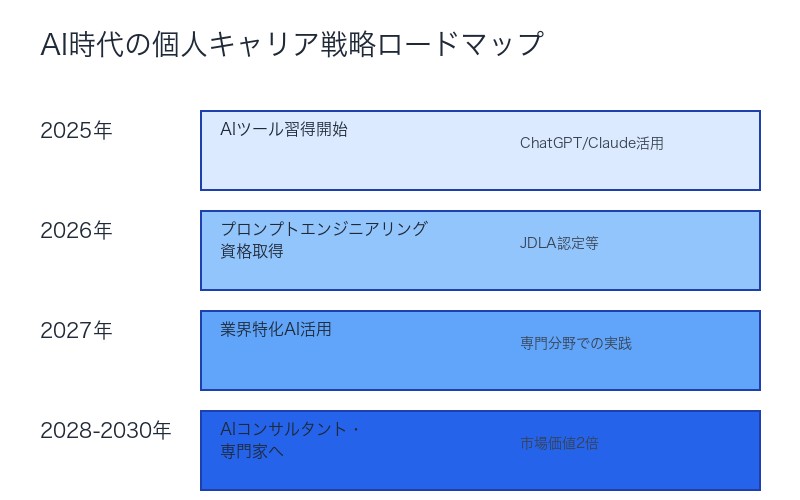
Task: Click the word Claude in the 2025 box
Action: pyautogui.click(x=612, y=143)
